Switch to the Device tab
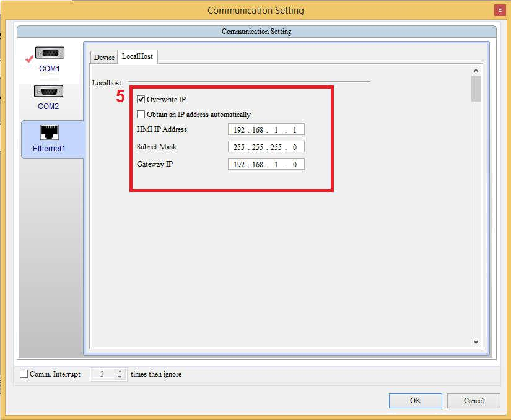The width and height of the screenshot is (511, 420). (103, 56)
